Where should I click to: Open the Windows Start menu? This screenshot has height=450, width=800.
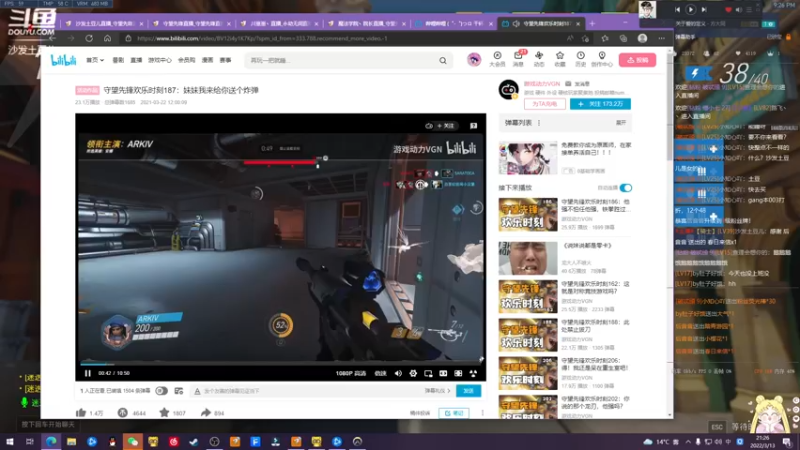coord(9,441)
